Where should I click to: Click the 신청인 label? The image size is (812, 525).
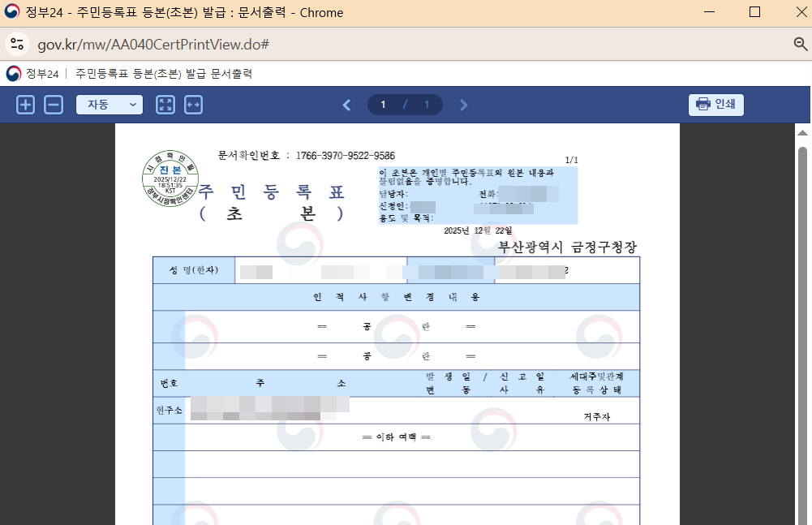[x=393, y=206]
